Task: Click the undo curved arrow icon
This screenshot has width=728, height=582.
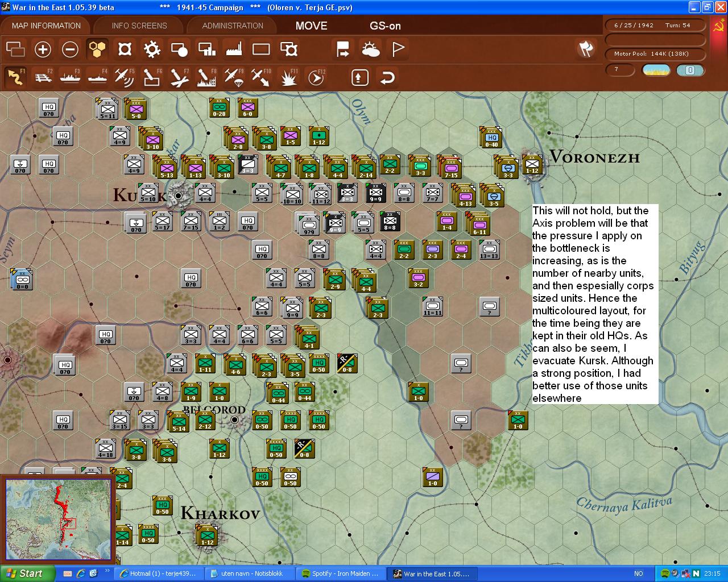Action: coord(387,77)
